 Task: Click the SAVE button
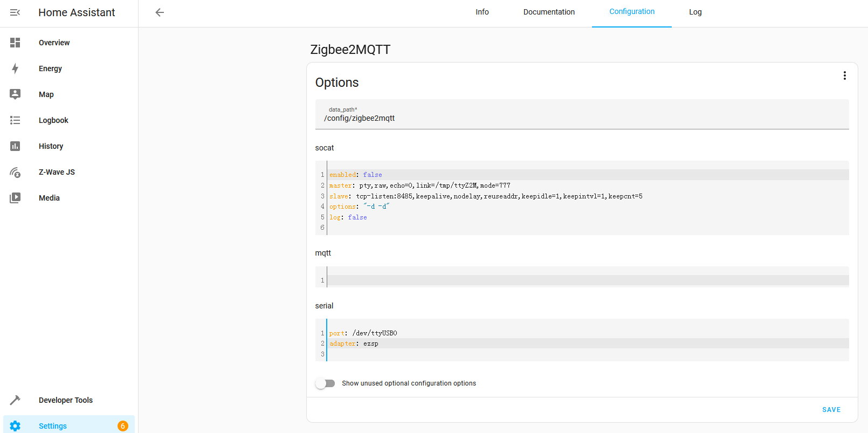click(831, 410)
